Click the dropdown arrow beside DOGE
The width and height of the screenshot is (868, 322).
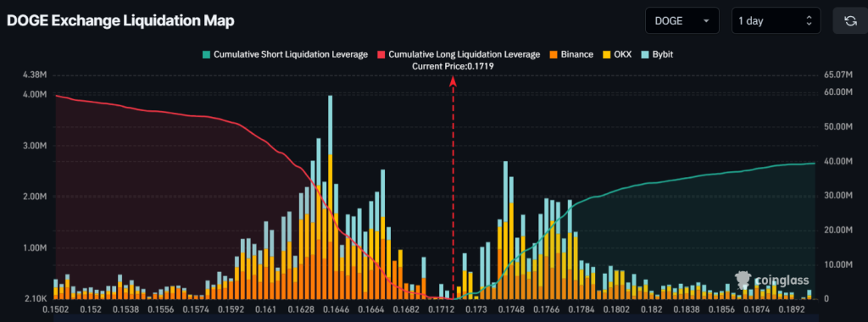coord(706,21)
